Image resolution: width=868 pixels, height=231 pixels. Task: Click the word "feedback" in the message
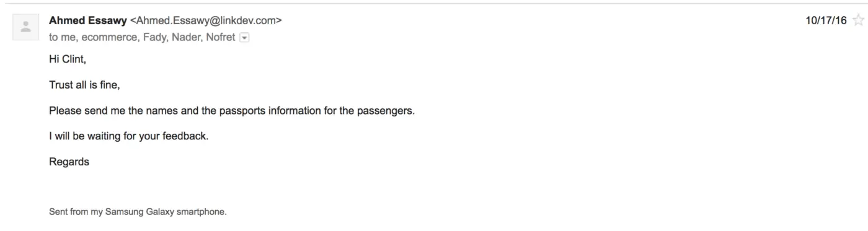(x=184, y=136)
